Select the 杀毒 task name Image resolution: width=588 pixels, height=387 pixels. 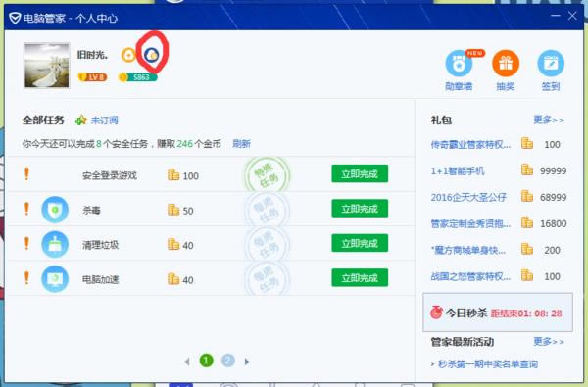point(91,211)
